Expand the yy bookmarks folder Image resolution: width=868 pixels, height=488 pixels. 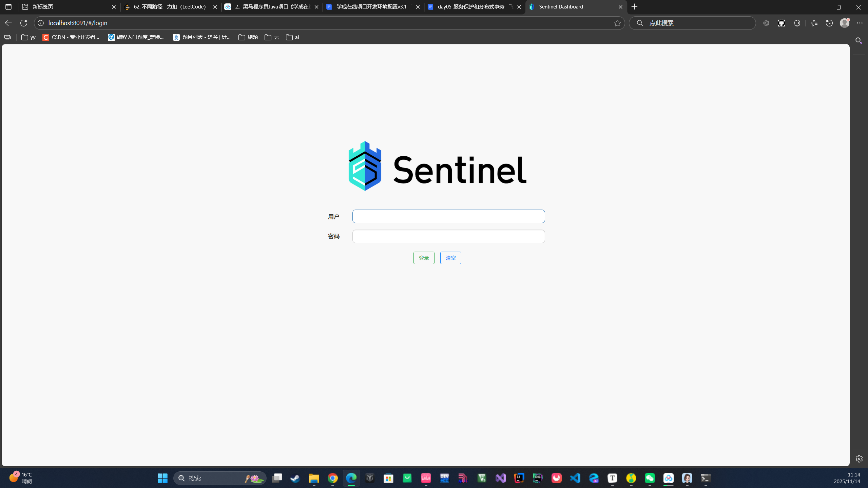tap(28, 37)
